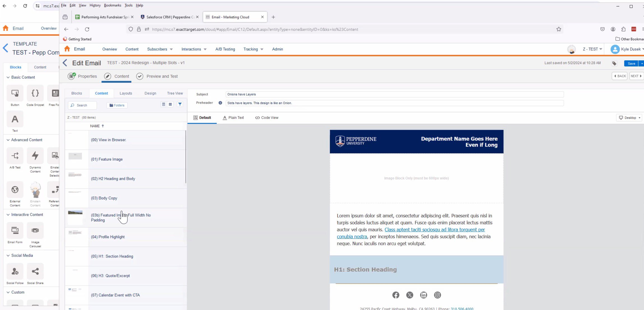Click the X social icon in email footer
The width and height of the screenshot is (644, 310).
coord(410,295)
